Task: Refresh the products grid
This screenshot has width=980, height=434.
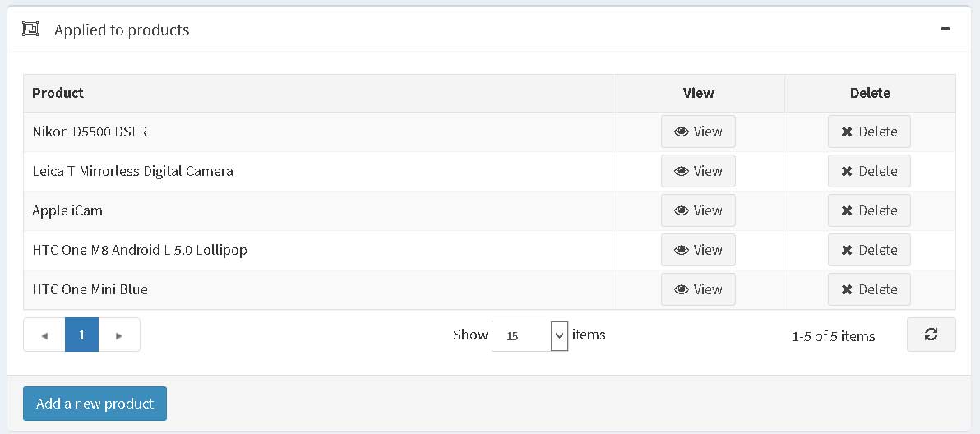Action: point(931,335)
